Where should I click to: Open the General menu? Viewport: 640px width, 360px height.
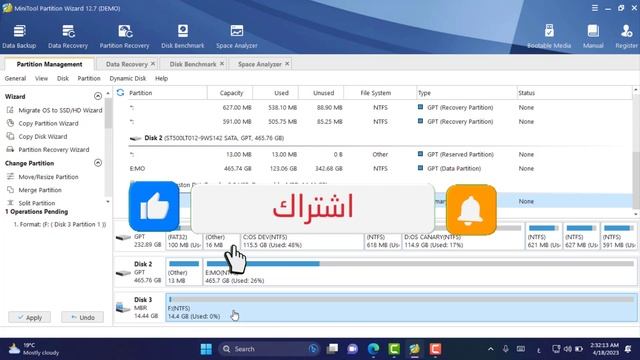pyautogui.click(x=16, y=78)
